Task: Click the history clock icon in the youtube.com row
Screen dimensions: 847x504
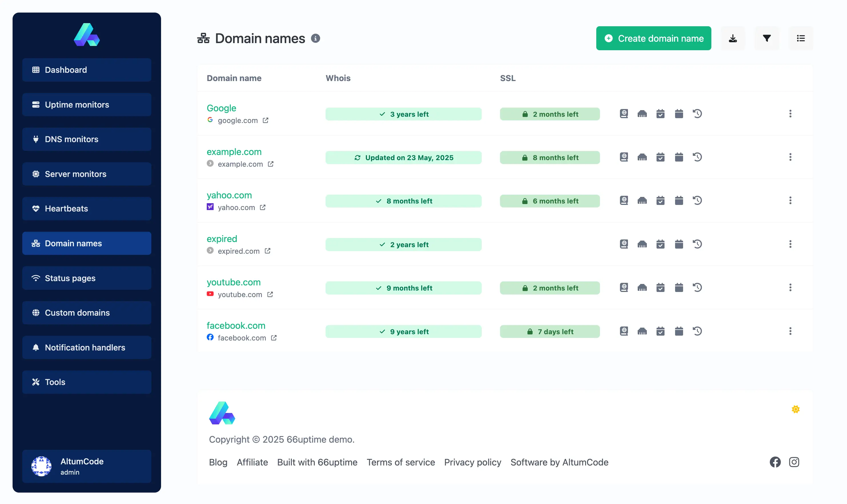Action: [697, 288]
